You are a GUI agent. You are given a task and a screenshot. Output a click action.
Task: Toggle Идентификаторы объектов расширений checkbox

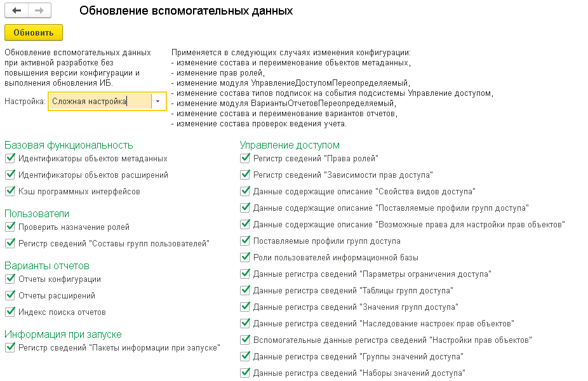(10, 175)
